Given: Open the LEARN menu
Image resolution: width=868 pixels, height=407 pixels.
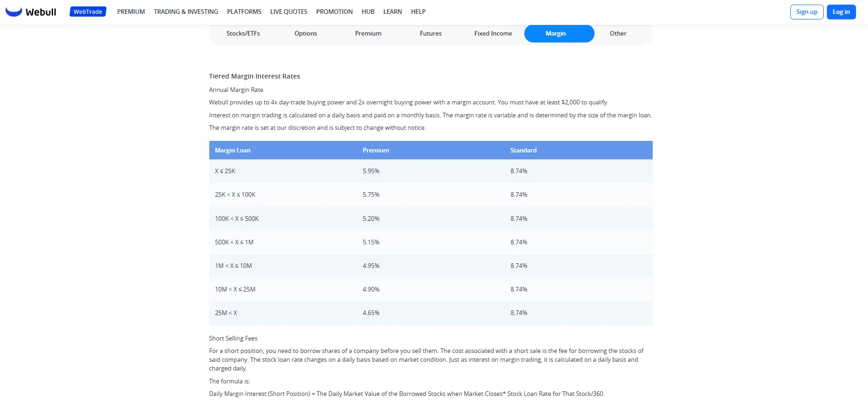Looking at the screenshot, I should 393,12.
